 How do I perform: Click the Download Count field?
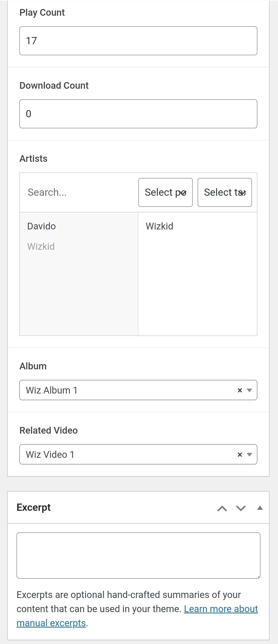pyautogui.click(x=138, y=114)
